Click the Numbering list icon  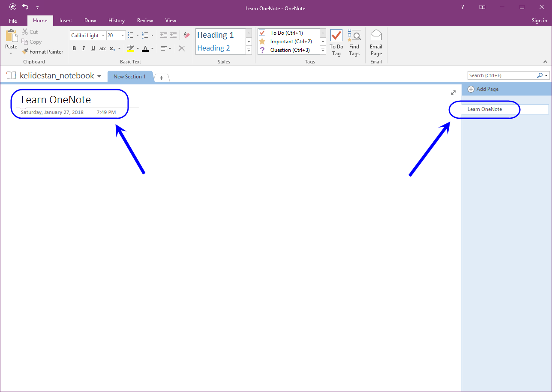click(145, 36)
